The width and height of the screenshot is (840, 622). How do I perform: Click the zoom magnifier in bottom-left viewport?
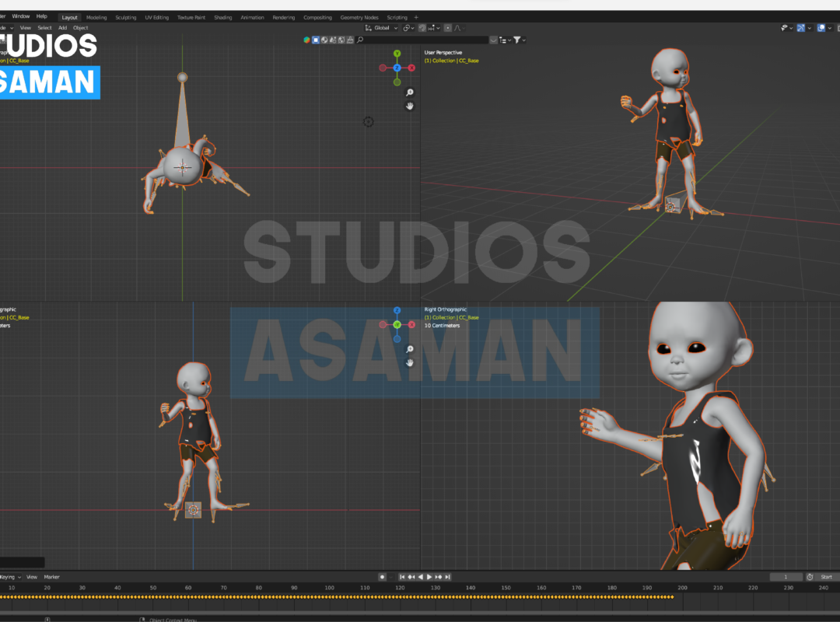tap(410, 349)
